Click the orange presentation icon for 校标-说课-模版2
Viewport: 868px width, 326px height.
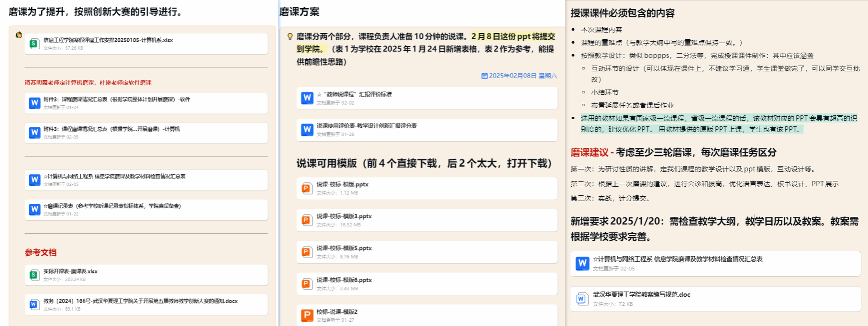pos(307,315)
